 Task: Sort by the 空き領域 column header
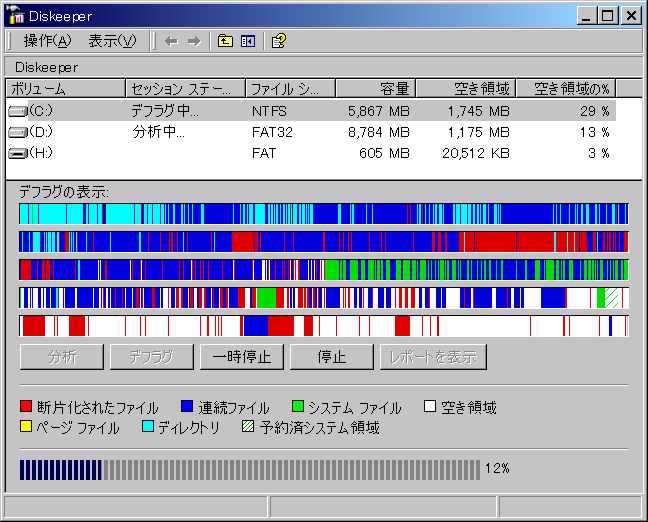point(466,88)
